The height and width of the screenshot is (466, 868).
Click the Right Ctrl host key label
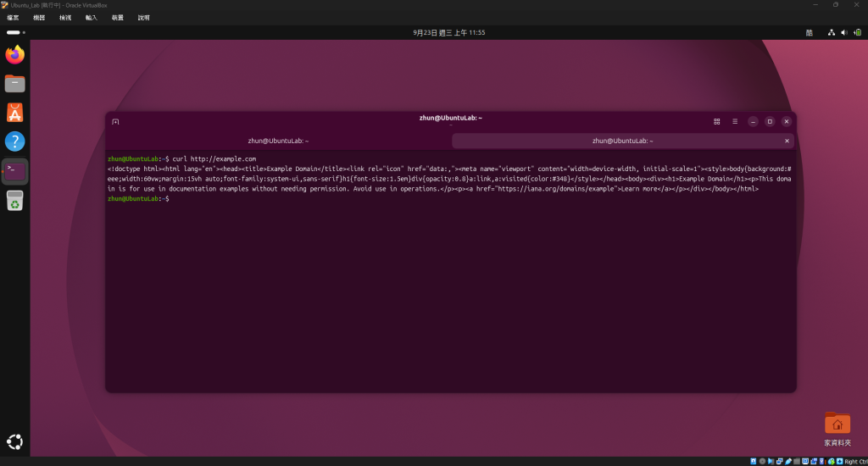coord(856,461)
